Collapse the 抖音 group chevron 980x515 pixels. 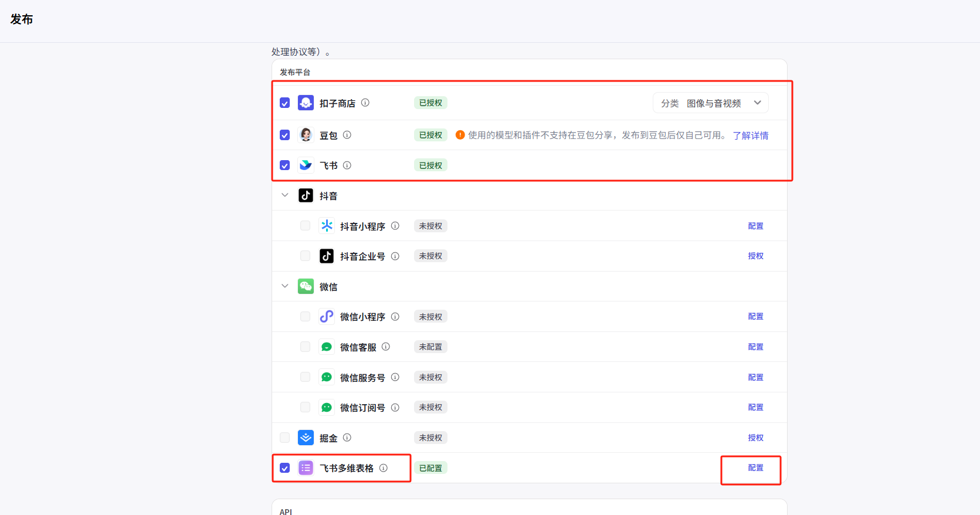(x=285, y=195)
